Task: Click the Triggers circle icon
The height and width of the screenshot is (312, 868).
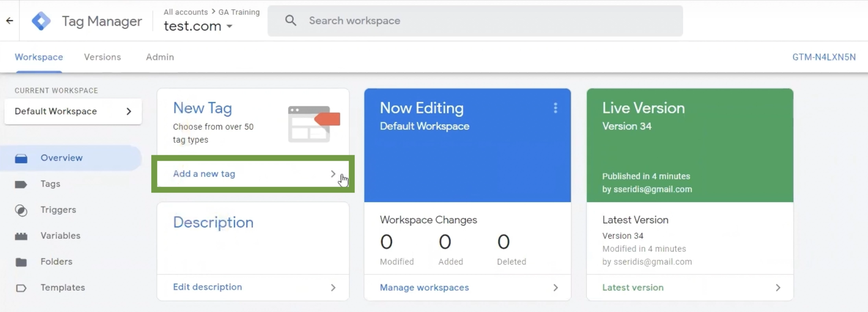Action: 21,210
